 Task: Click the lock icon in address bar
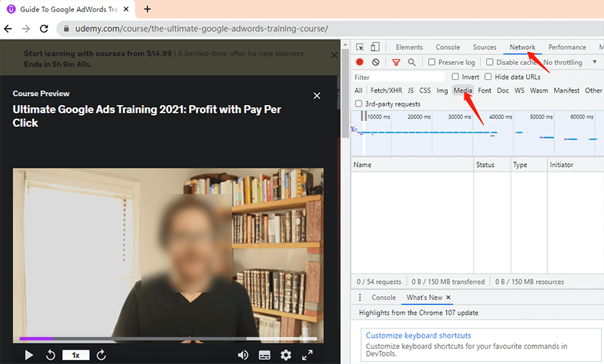(x=66, y=29)
